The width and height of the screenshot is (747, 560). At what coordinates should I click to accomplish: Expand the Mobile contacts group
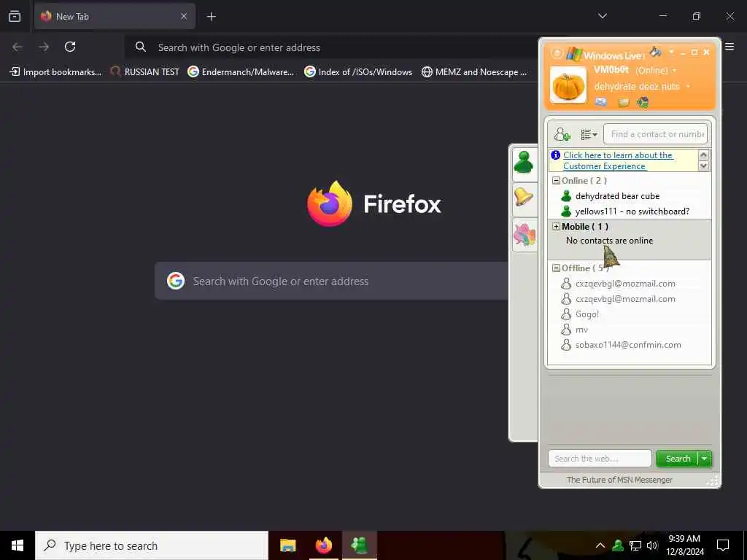[555, 226]
